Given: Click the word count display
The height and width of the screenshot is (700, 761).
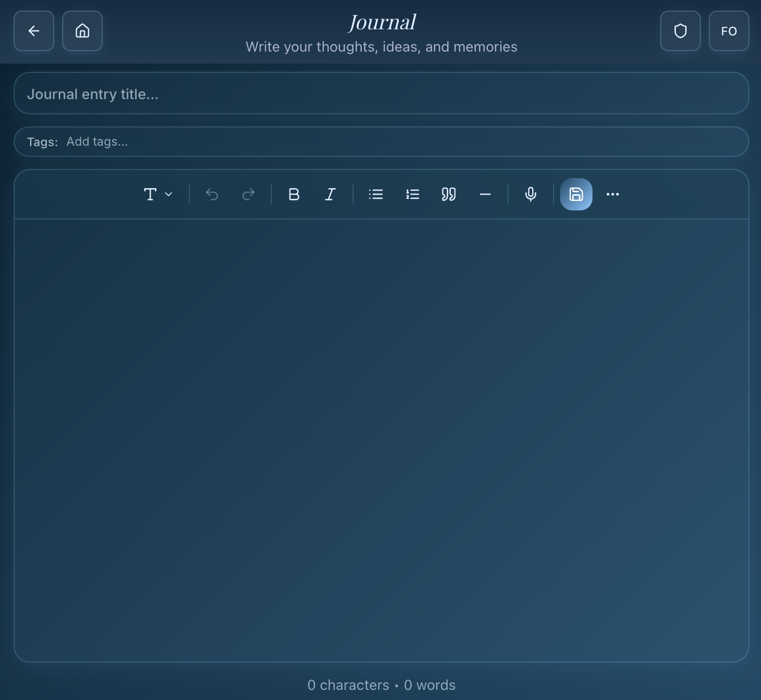Looking at the screenshot, I should point(382,685).
